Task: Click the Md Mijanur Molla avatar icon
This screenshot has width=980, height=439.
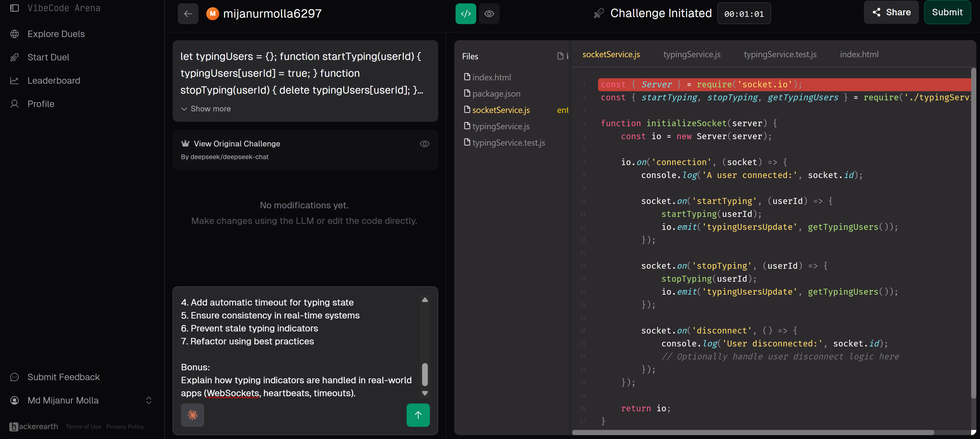Action: [15, 400]
